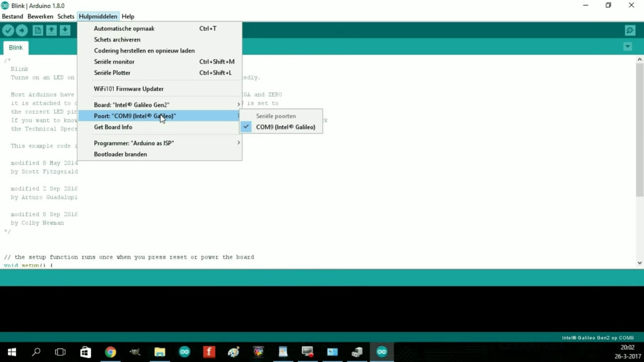Open the Windows Start menu
Viewport: 644px width, 362px height.
click(x=12, y=351)
